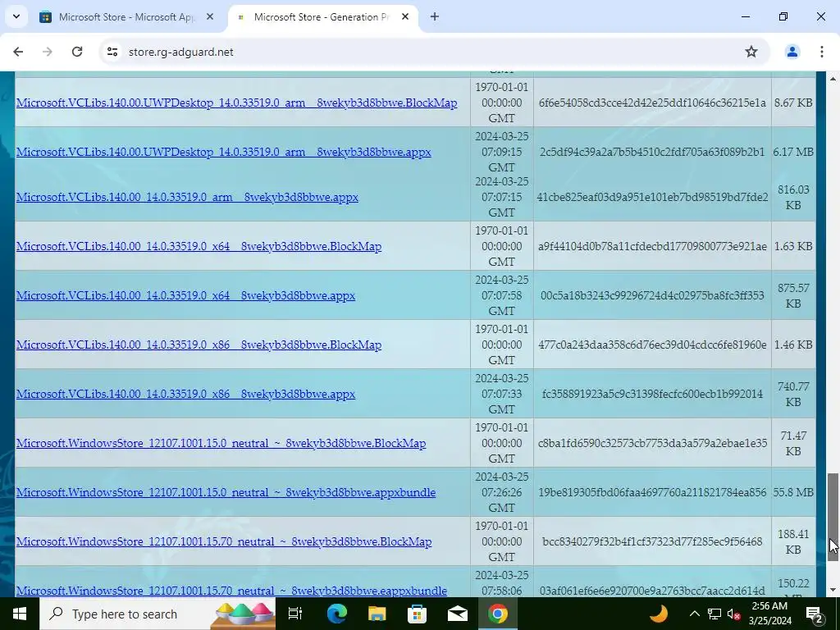The image size is (840, 630).
Task: Open Chrome's three-dot menu
Action: [821, 52]
